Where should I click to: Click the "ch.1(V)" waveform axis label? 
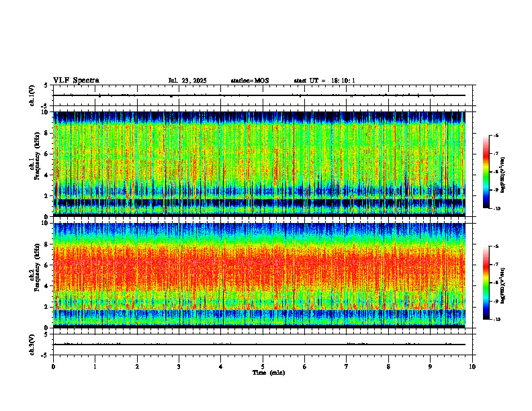pyautogui.click(x=32, y=95)
